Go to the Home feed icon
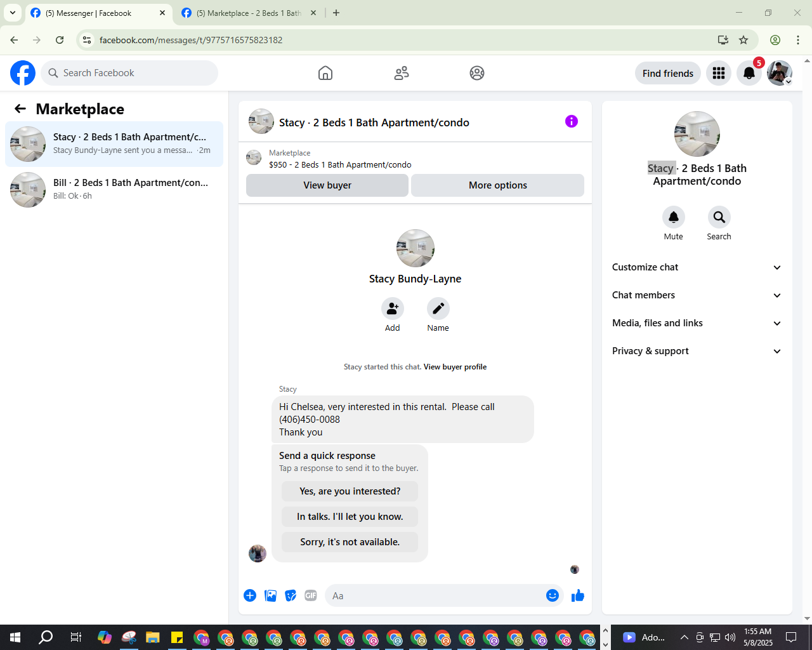This screenshot has height=650, width=812. tap(325, 73)
